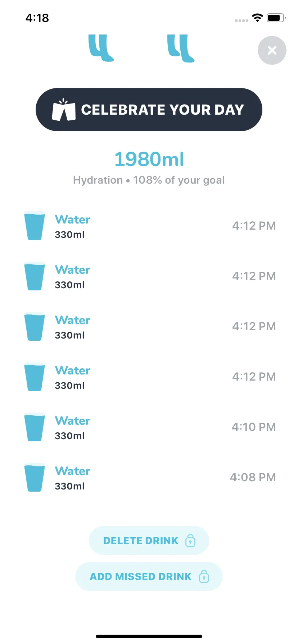298x644 pixels.
Task: Tap the water glass icon logged at 4:08 PM
Action: (35, 477)
